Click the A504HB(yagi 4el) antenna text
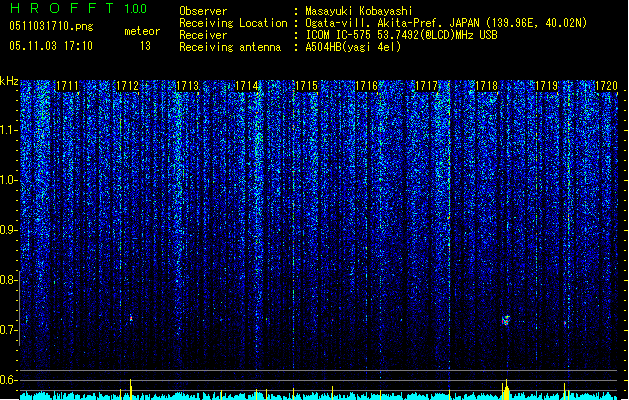 pyautogui.click(x=353, y=47)
